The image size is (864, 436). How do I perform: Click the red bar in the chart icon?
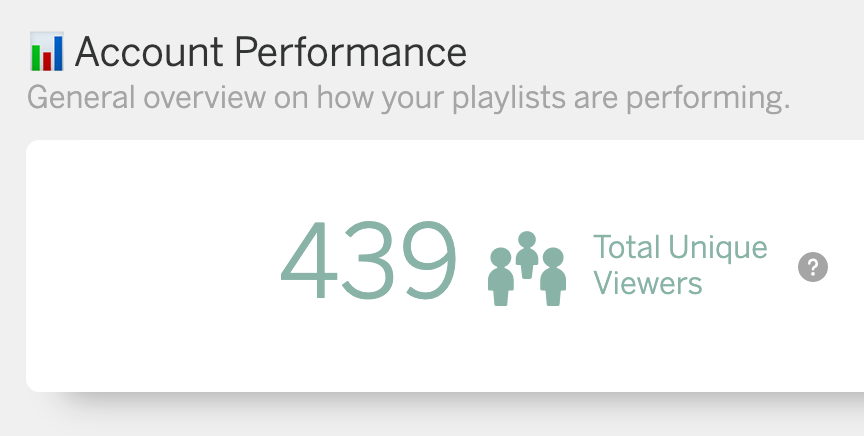pyautogui.click(x=47, y=61)
